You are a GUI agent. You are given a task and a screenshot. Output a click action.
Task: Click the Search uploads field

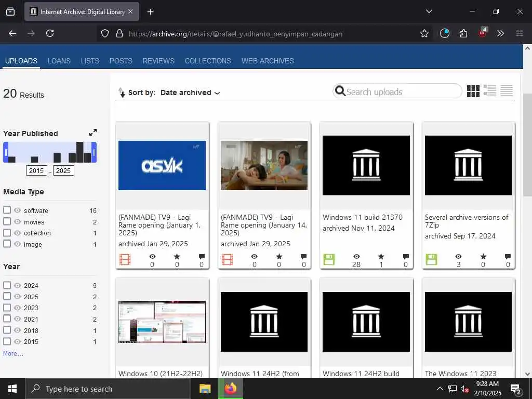click(397, 91)
